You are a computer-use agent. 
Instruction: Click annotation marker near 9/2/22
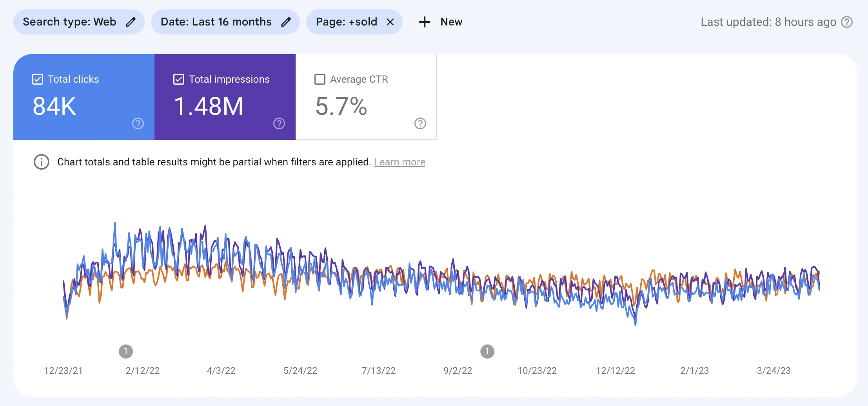tap(487, 351)
